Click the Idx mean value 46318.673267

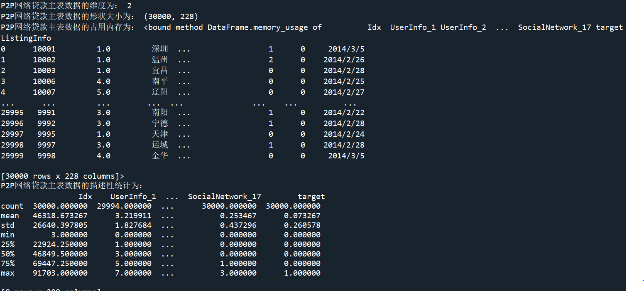[60, 216]
